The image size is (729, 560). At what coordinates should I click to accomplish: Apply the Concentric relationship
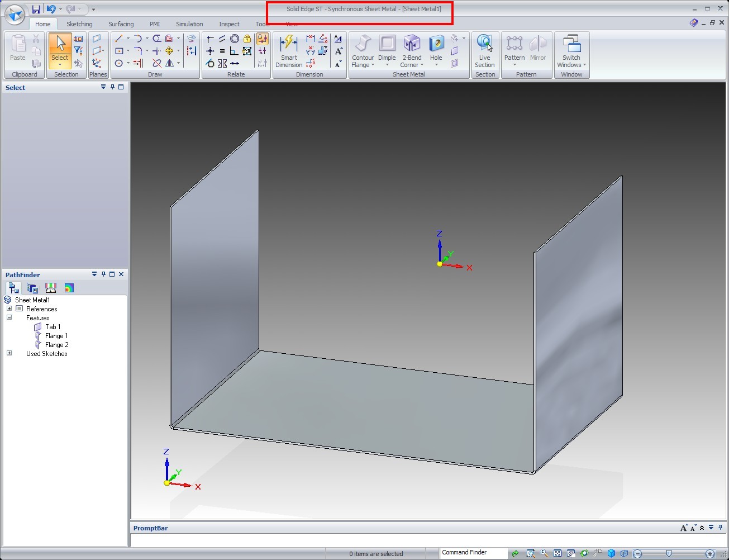(x=235, y=39)
